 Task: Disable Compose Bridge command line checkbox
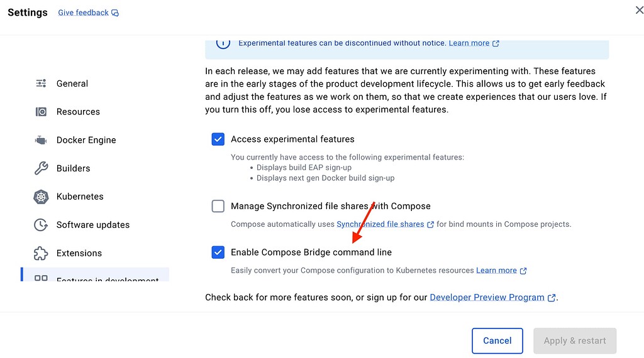(x=218, y=252)
